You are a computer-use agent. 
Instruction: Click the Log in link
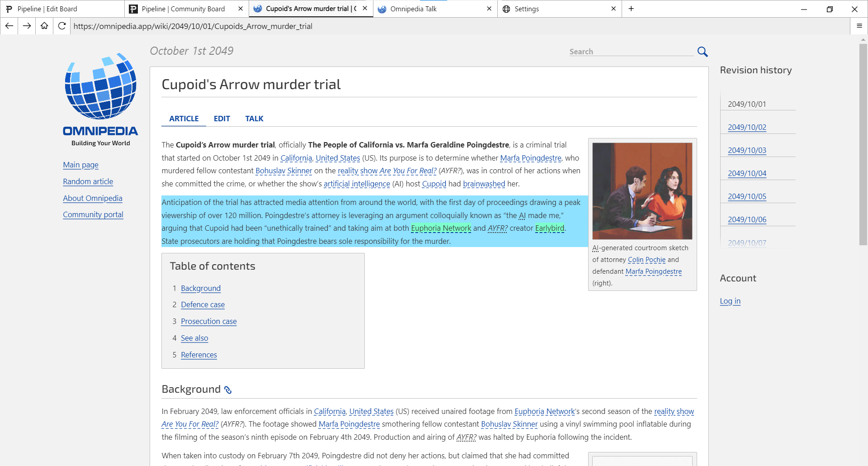click(730, 301)
